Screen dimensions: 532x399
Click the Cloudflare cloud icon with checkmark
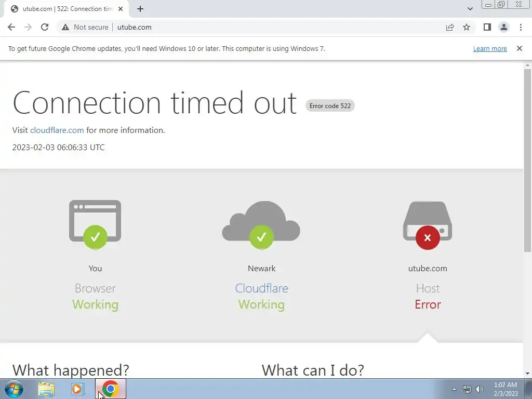[261, 225]
